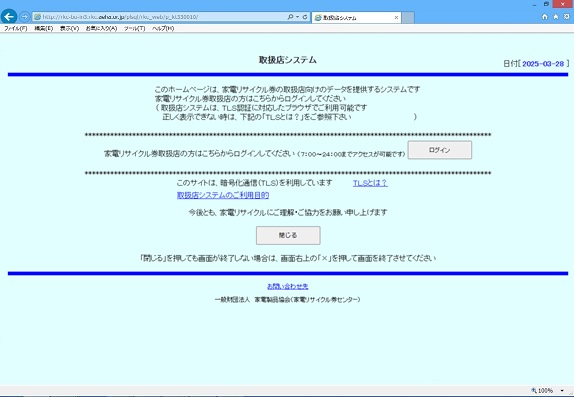Open the お問い合わせ先 link
The image size is (574, 397).
(288, 286)
